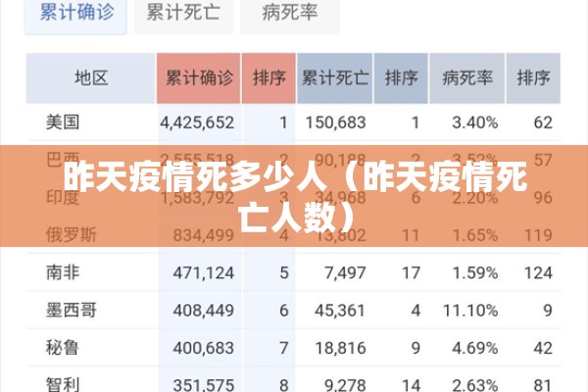Select the 美国 row label
588x392 pixels.
63,122
